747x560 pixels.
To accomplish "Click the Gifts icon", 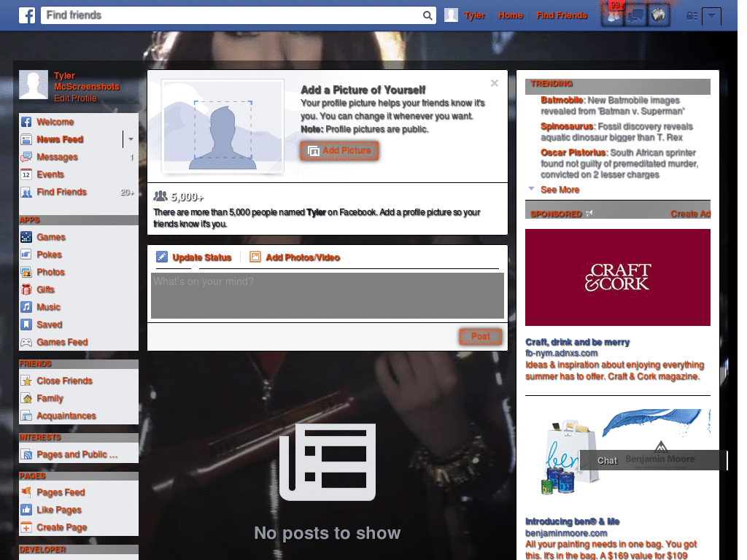I will coord(26,289).
